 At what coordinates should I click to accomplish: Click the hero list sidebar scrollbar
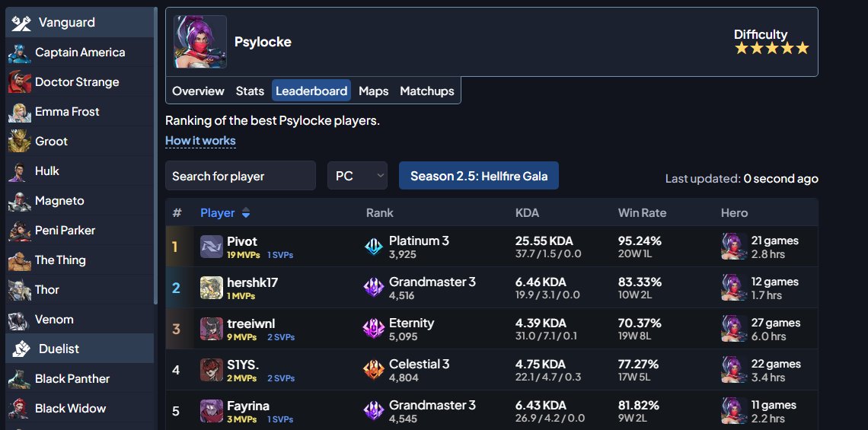pos(156,156)
